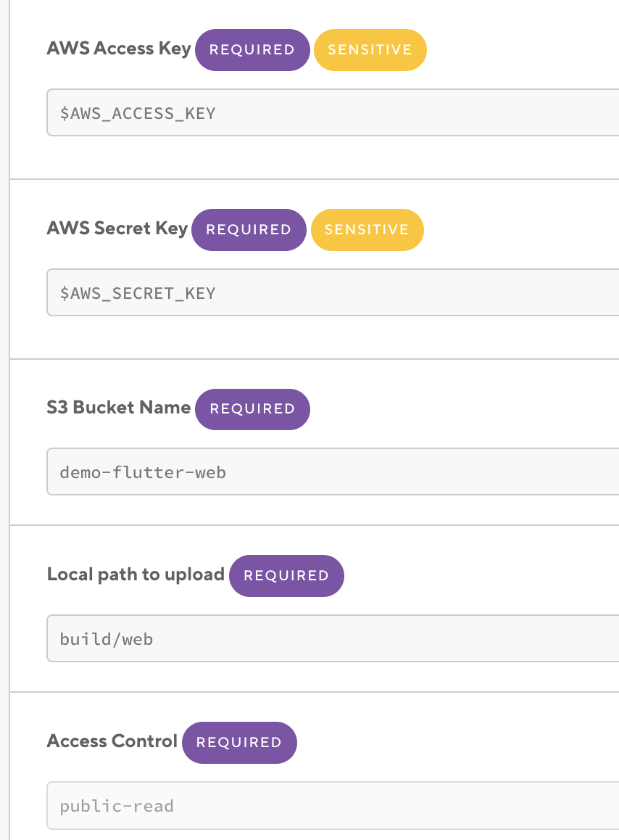Click the Access Control label

(112, 741)
